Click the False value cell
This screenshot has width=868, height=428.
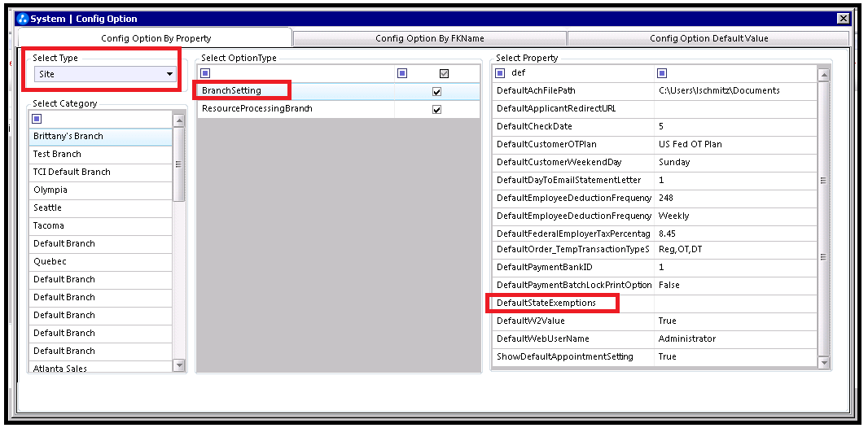pyautogui.click(x=736, y=286)
